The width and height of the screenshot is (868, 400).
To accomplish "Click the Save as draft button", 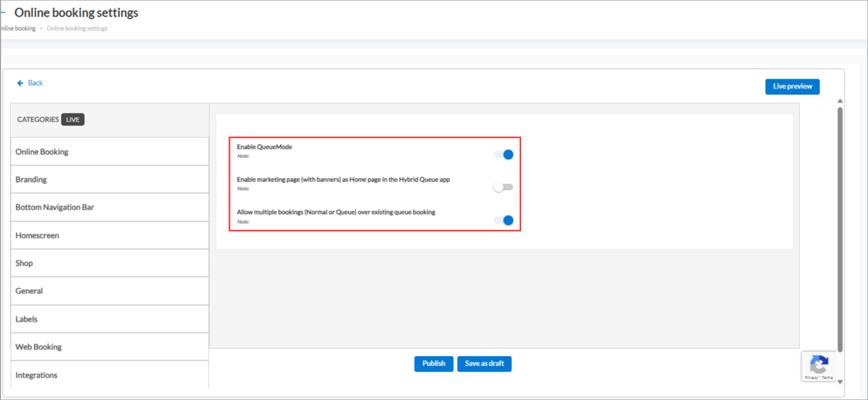I will [x=484, y=364].
